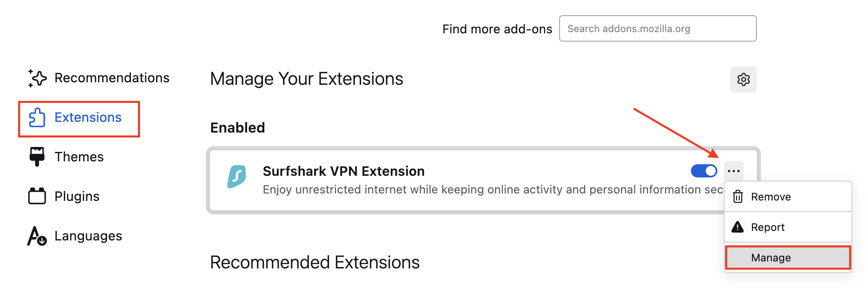Select Report in the extension menu
Image resolution: width=868 pixels, height=289 pixels.
[768, 227]
